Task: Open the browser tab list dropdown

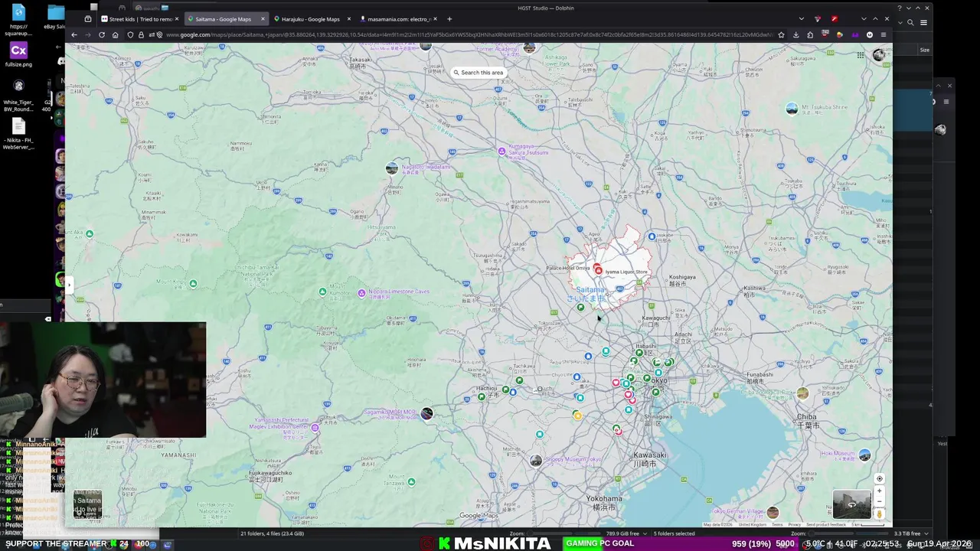Action: [x=801, y=19]
